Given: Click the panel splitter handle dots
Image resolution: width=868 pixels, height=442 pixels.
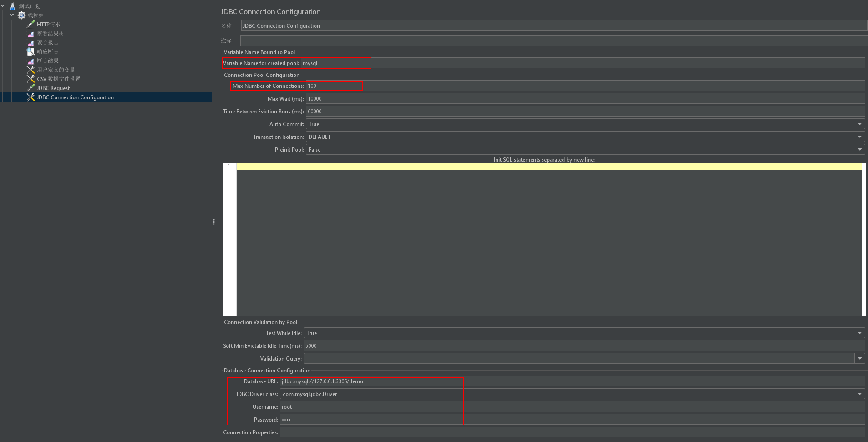Looking at the screenshot, I should pos(214,222).
